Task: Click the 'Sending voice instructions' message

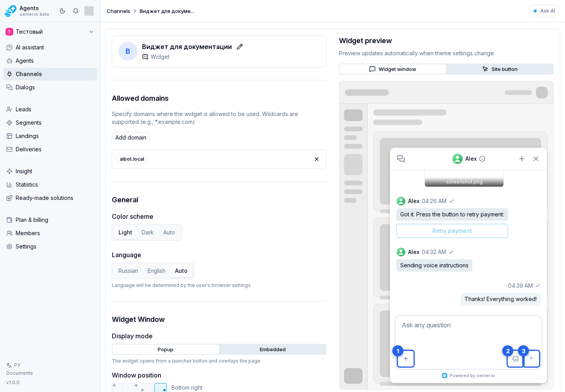Action: coord(434,265)
